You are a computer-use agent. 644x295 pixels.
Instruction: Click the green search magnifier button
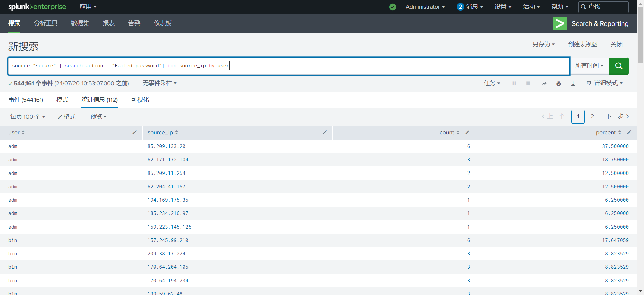[619, 66]
